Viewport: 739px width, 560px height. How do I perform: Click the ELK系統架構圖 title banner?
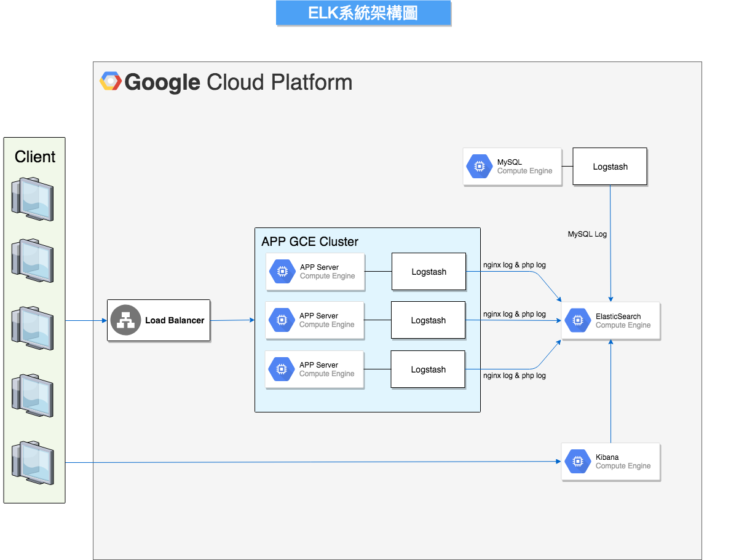pyautogui.click(x=363, y=14)
